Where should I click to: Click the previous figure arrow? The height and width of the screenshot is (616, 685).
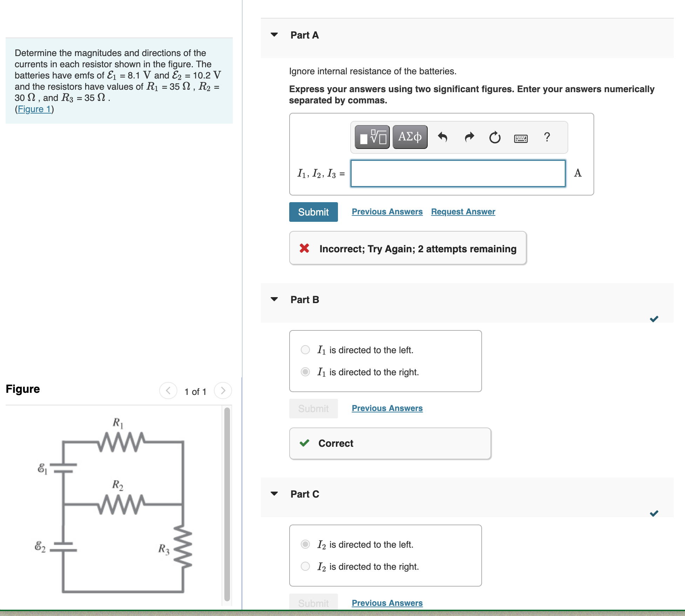(x=168, y=391)
